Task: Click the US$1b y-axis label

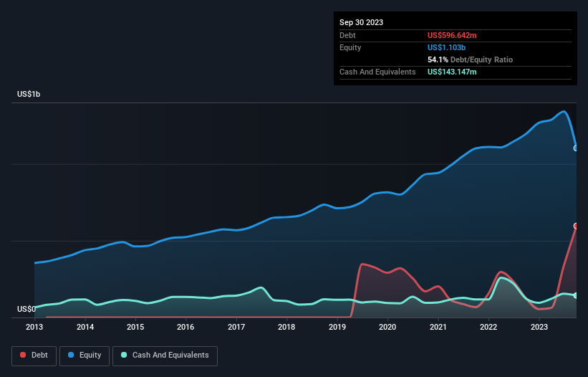Action: [x=29, y=94]
